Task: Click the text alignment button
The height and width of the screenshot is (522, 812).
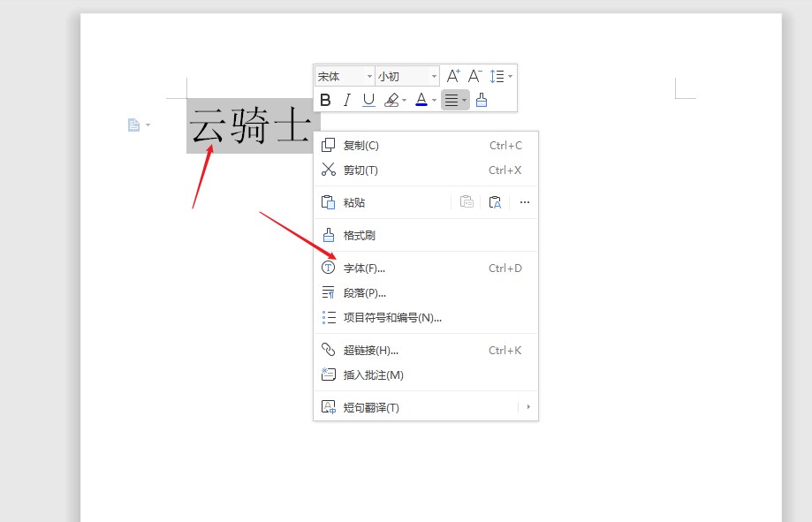Action: (452, 100)
